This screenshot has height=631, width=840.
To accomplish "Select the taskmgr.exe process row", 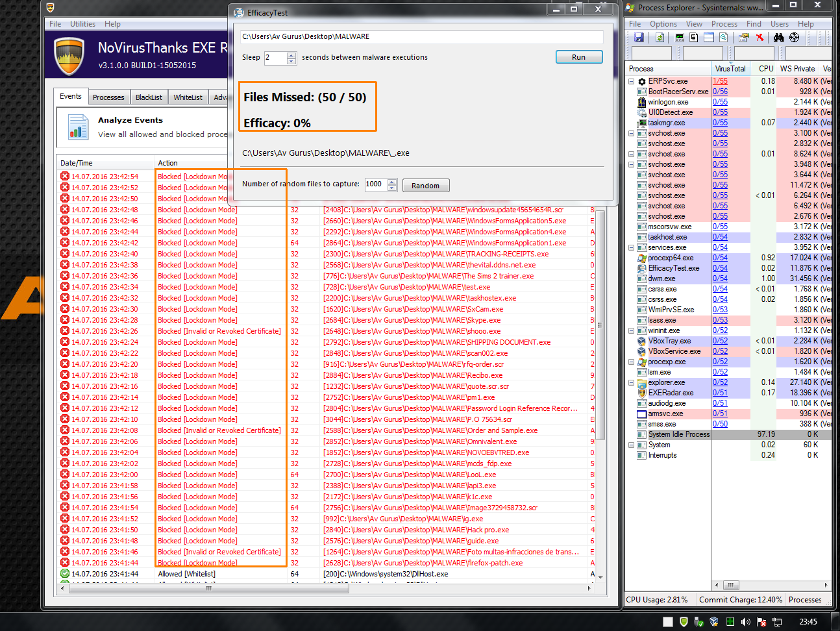I will click(729, 123).
